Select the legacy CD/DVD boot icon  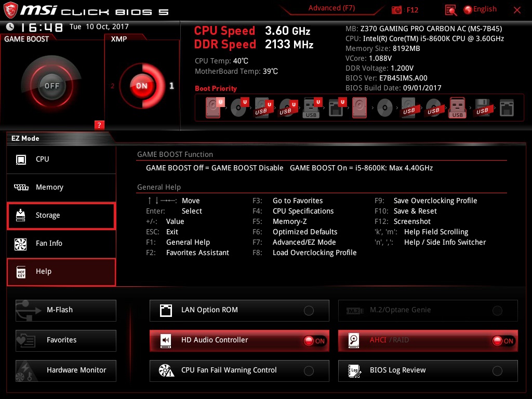click(x=385, y=108)
